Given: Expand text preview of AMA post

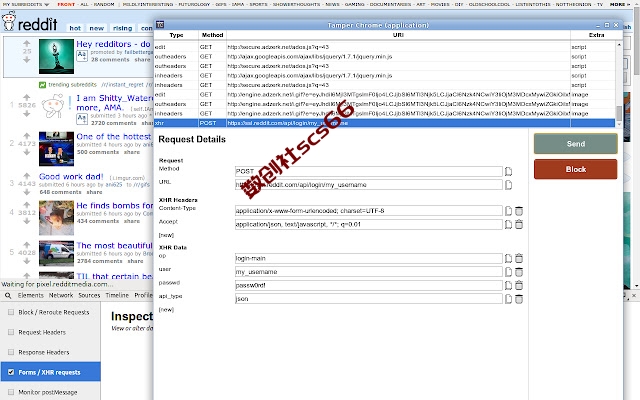Looking at the screenshot, I should pyautogui.click(x=82, y=119).
